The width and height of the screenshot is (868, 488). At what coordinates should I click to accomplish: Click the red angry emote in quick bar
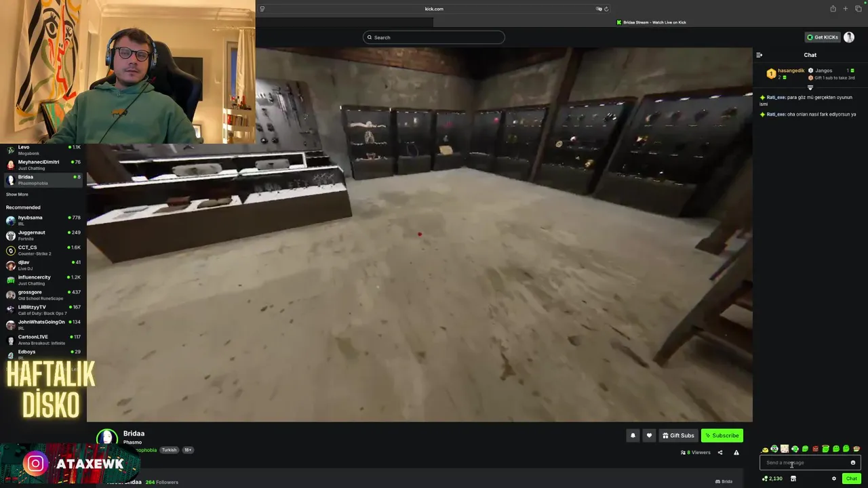816,449
